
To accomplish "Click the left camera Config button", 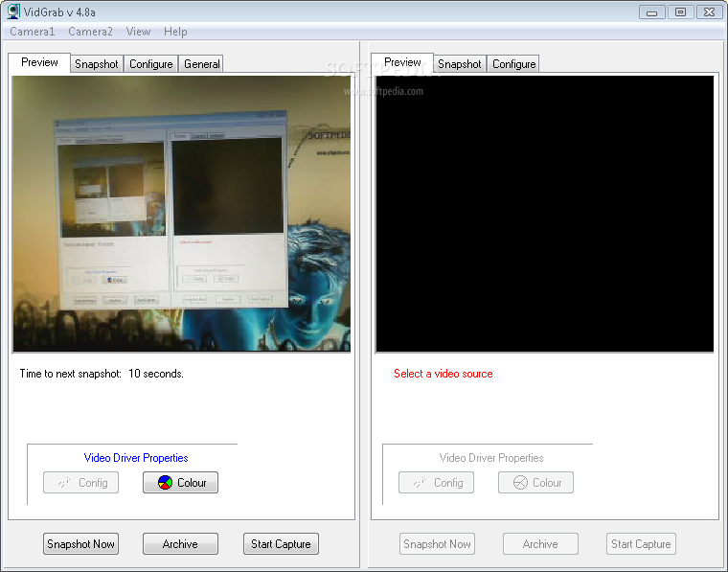I will click(x=81, y=482).
